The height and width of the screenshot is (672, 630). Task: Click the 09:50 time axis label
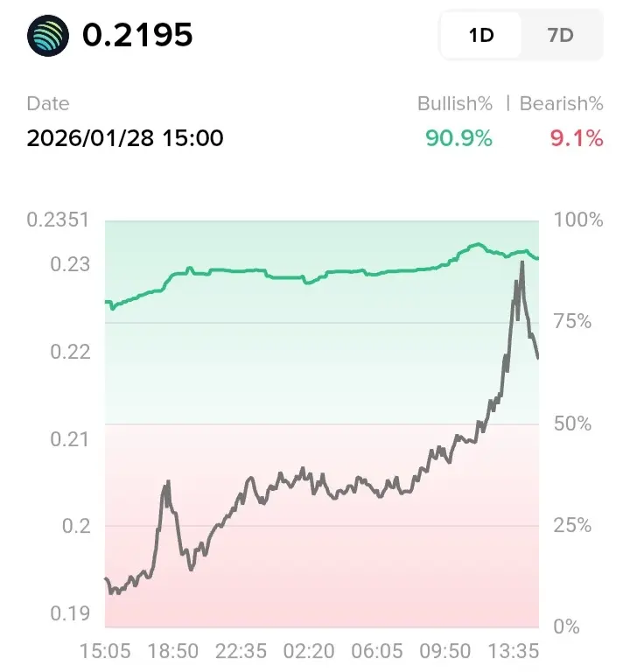[444, 651]
